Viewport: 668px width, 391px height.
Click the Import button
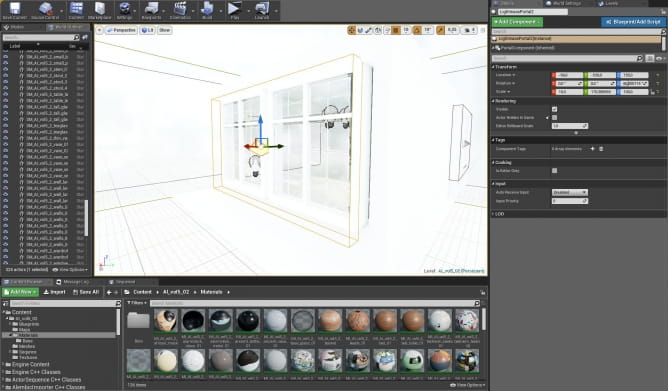(x=55, y=292)
